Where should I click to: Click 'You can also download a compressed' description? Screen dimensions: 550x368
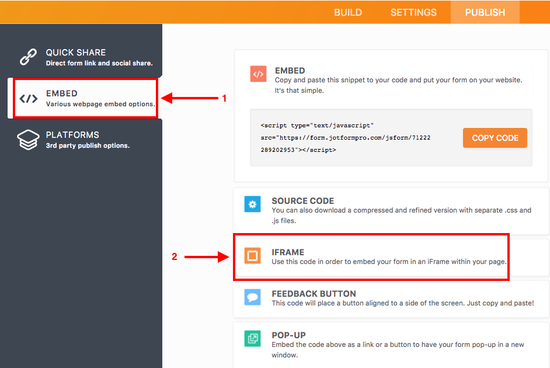[401, 215]
